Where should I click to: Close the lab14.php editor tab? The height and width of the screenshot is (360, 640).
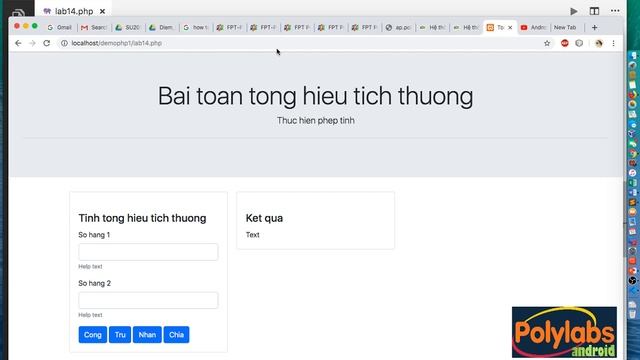click(x=102, y=11)
